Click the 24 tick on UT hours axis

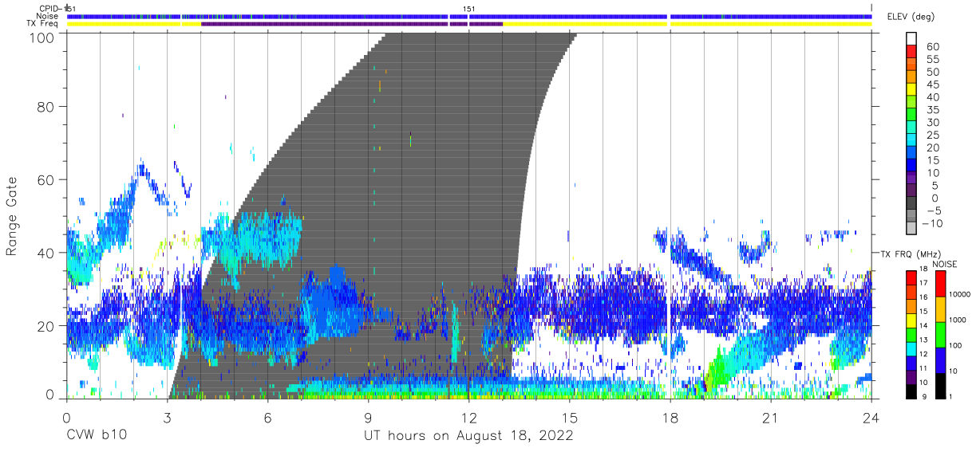871,418
